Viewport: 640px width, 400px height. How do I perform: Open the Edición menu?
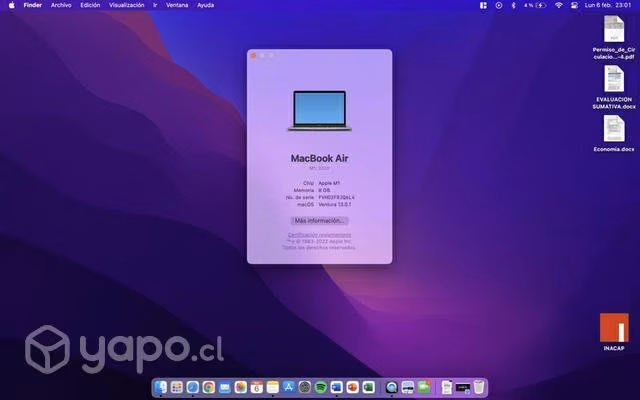click(x=90, y=5)
